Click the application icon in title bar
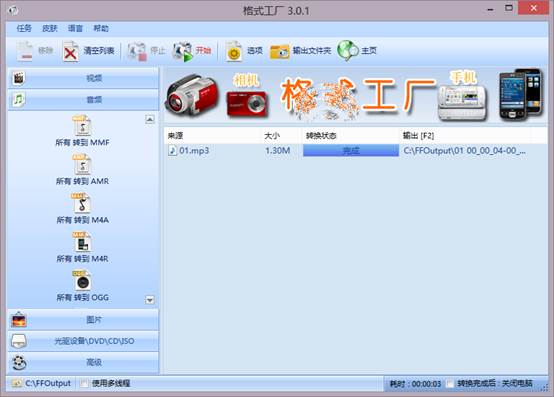554x397 pixels. 13,11
